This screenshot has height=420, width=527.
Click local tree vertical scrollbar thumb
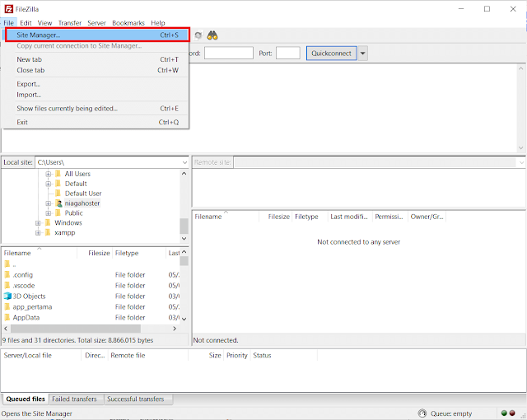point(184,226)
